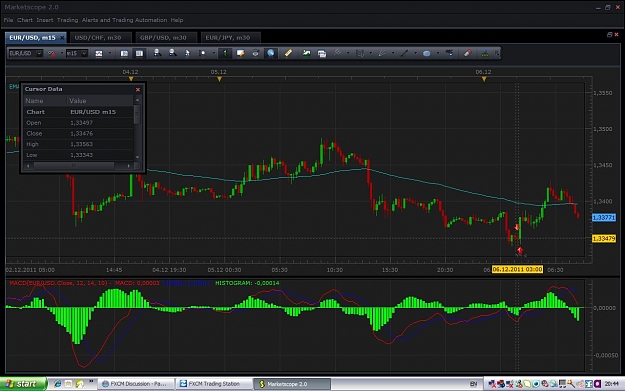The width and height of the screenshot is (625, 391).
Task: Select the yellow ruler measure tool
Action: tap(288, 53)
